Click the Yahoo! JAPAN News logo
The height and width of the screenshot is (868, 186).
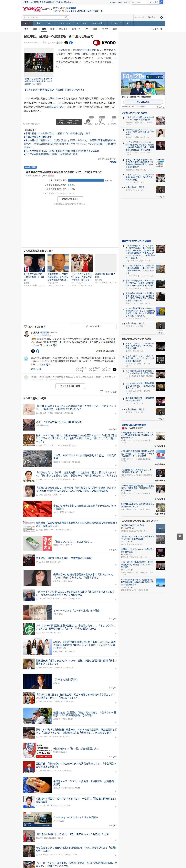pos(37,9)
